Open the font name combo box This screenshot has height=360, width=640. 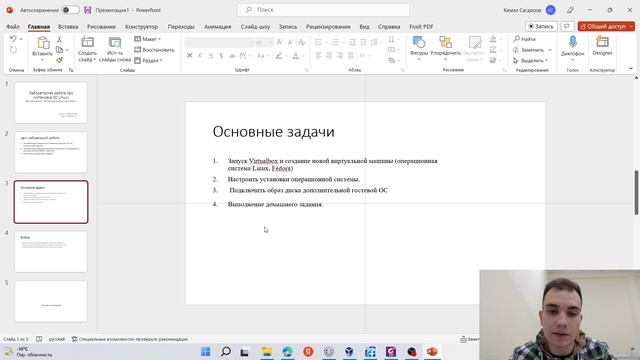(220, 42)
